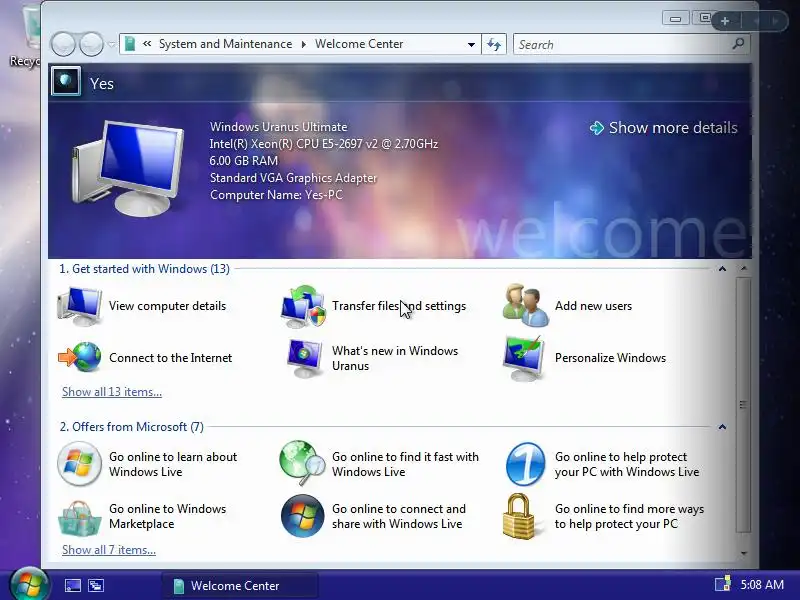Viewport: 800px width, 600px height.
Task: Click Show more details link
Action: click(x=663, y=128)
